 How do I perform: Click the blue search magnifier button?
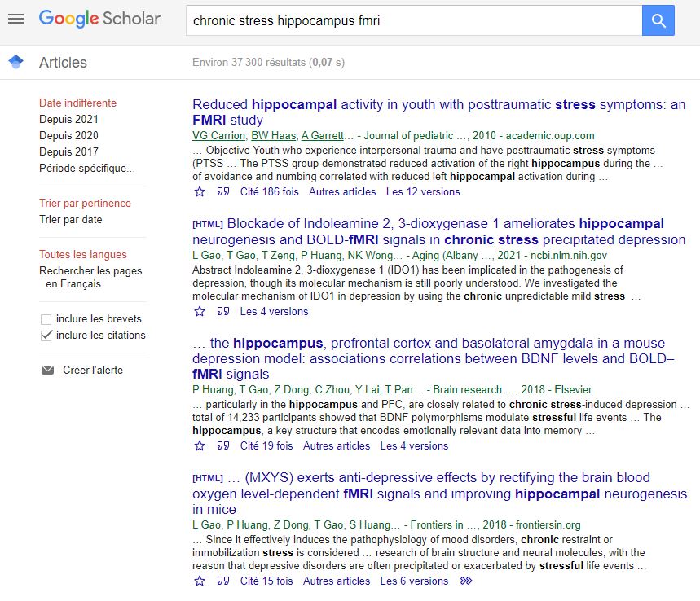coord(658,20)
